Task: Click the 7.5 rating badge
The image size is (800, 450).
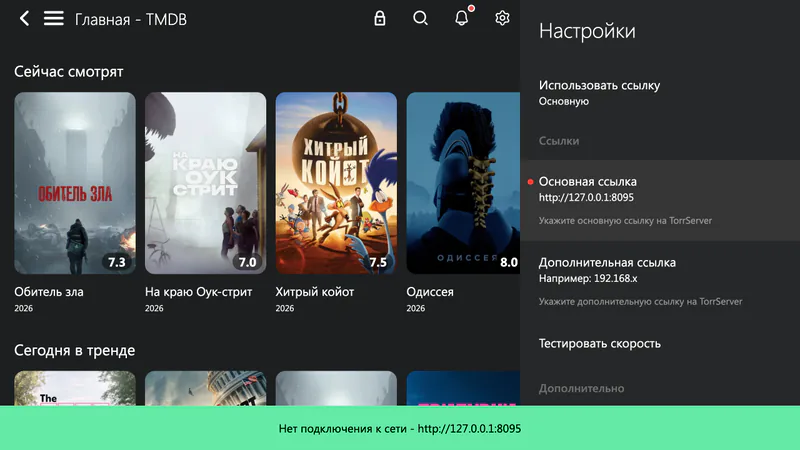Action: pyautogui.click(x=378, y=262)
